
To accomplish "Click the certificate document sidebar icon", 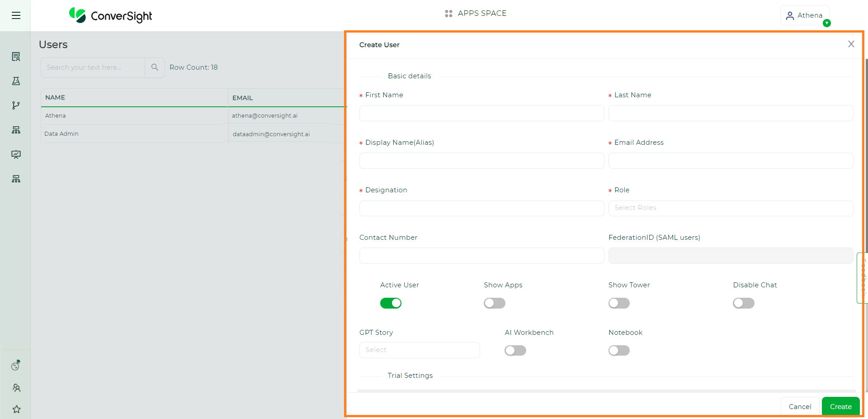I will point(16,57).
